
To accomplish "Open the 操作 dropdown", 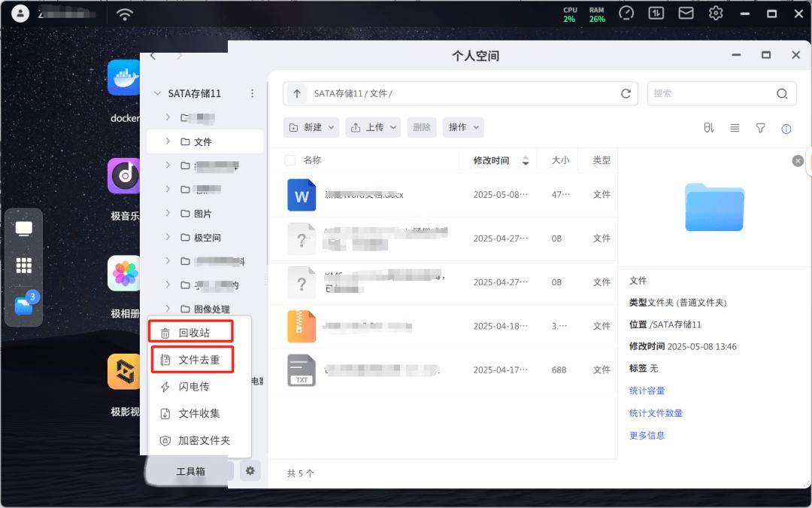I will [x=463, y=127].
